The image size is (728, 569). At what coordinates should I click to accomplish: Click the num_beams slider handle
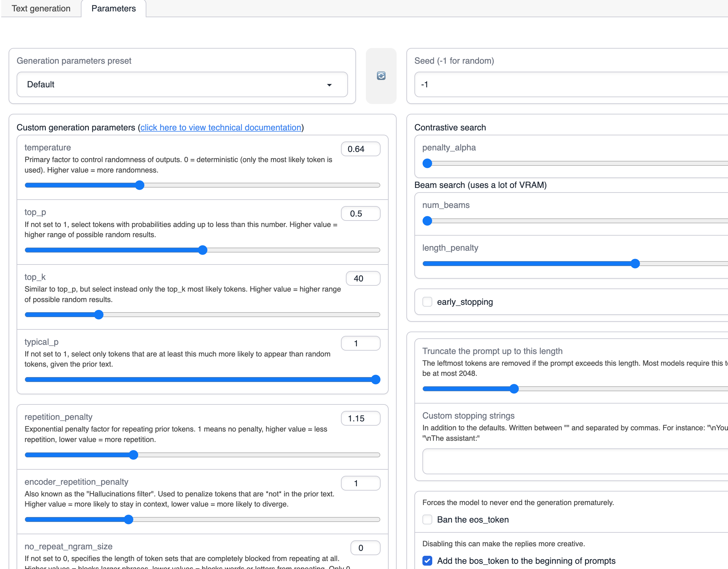[427, 221]
